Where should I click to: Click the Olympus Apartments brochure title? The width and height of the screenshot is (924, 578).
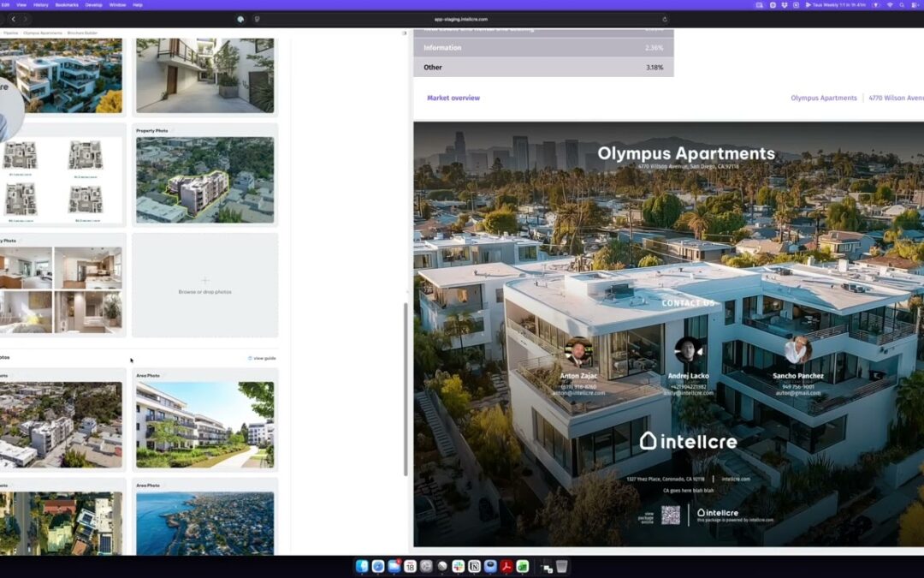coord(686,153)
